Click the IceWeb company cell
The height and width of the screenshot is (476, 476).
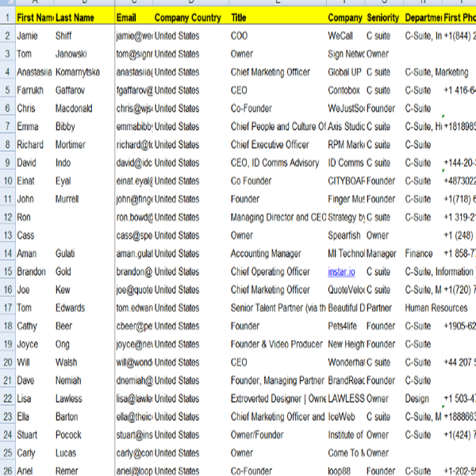pyautogui.click(x=346, y=416)
